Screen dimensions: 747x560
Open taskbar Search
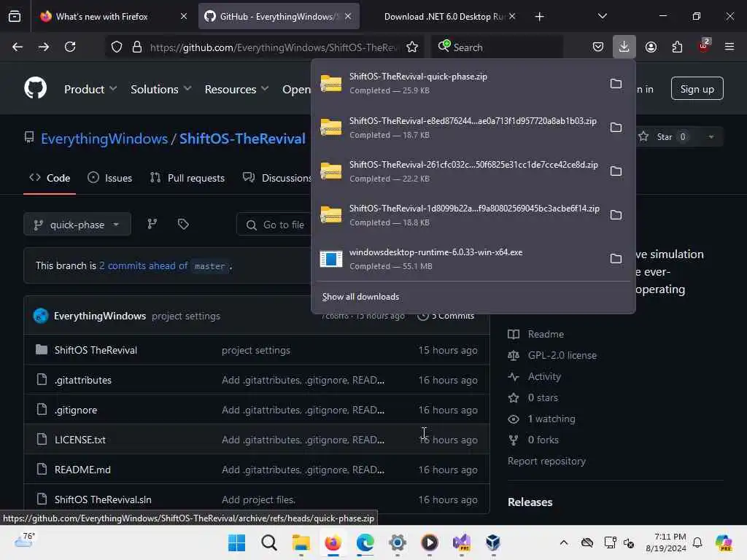point(268,542)
